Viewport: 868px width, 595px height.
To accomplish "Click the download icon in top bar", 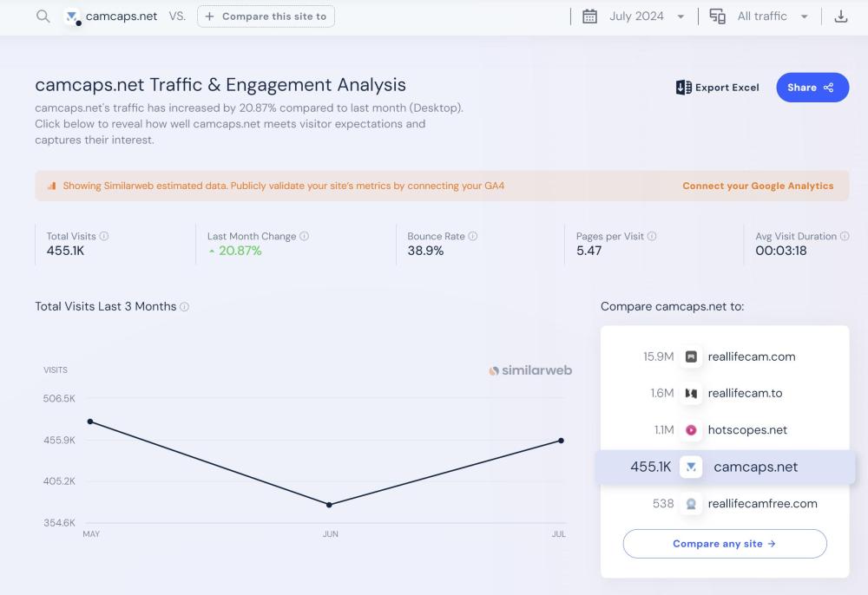I will pyautogui.click(x=840, y=16).
